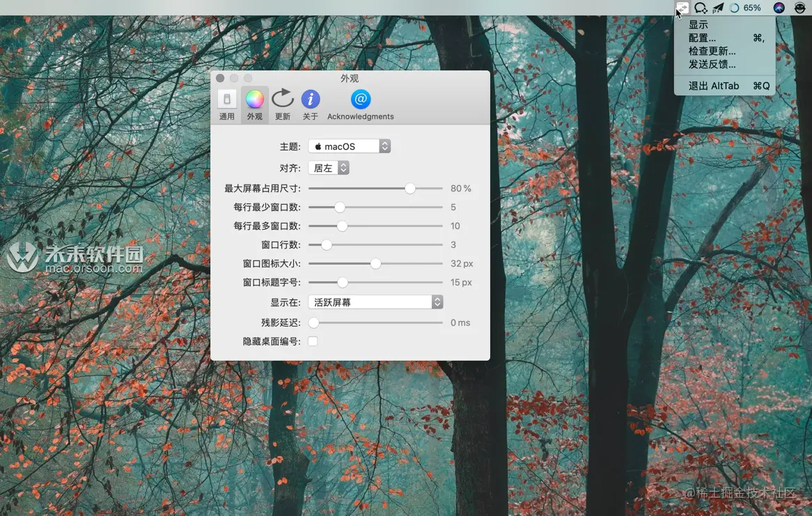Open the 关于 about tab
Screen dimensions: 812x516
click(x=310, y=104)
